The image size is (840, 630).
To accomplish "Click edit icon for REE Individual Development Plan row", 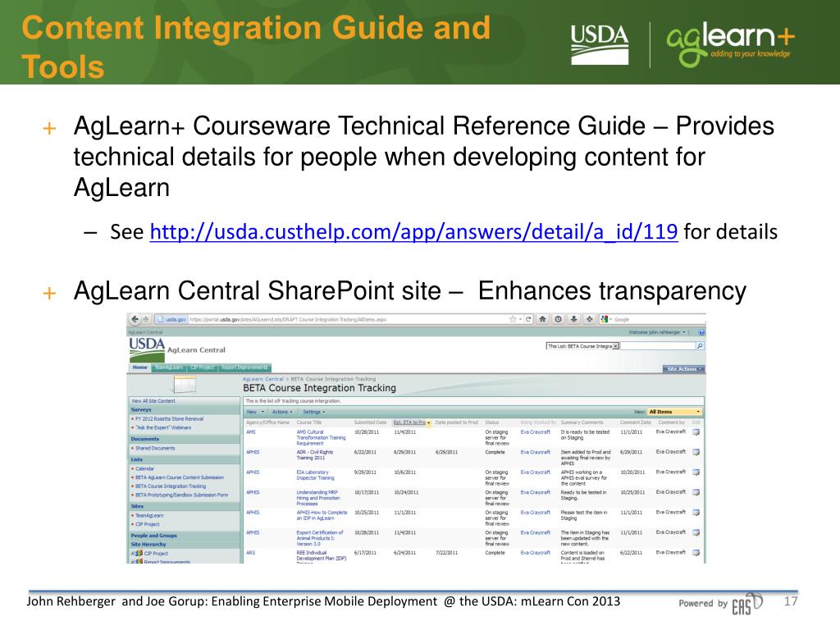I will (696, 553).
